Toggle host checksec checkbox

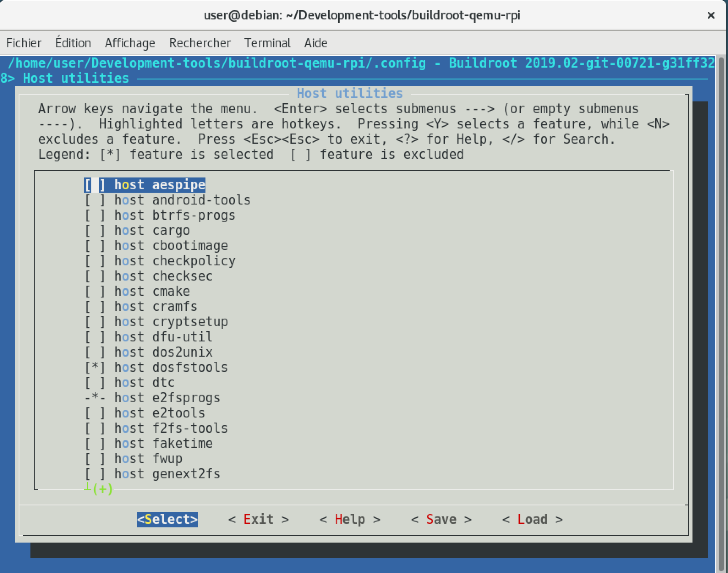tap(95, 276)
